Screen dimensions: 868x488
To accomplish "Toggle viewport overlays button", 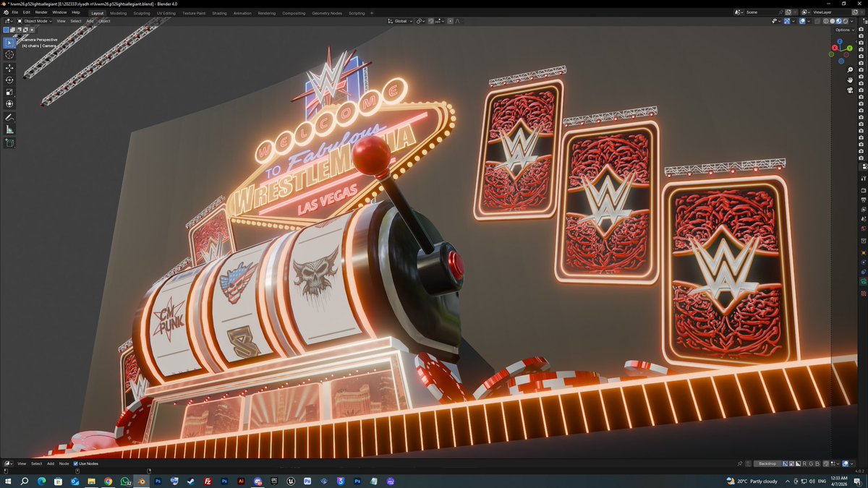I will (x=802, y=21).
